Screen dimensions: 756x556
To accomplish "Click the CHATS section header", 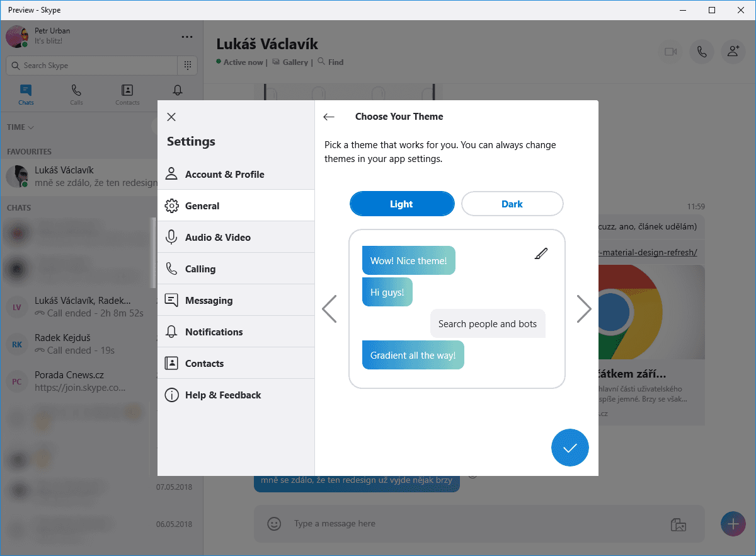I will (19, 207).
